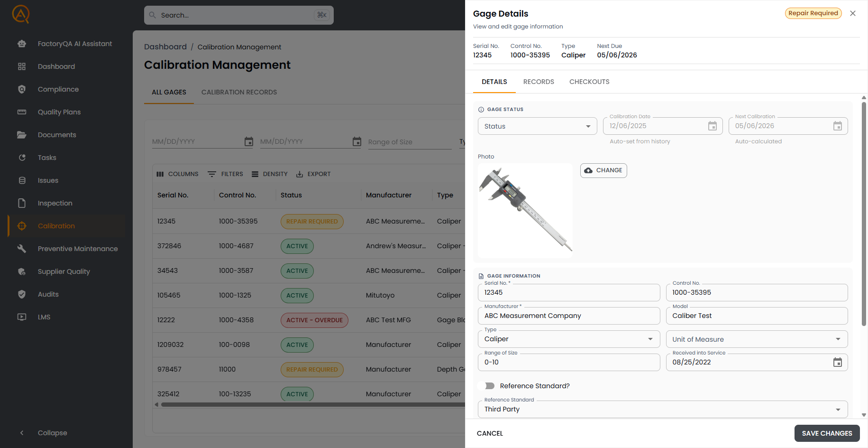Screen dimensions: 868x448
Task: Click the caliper photo thumbnail
Action: coord(525,210)
